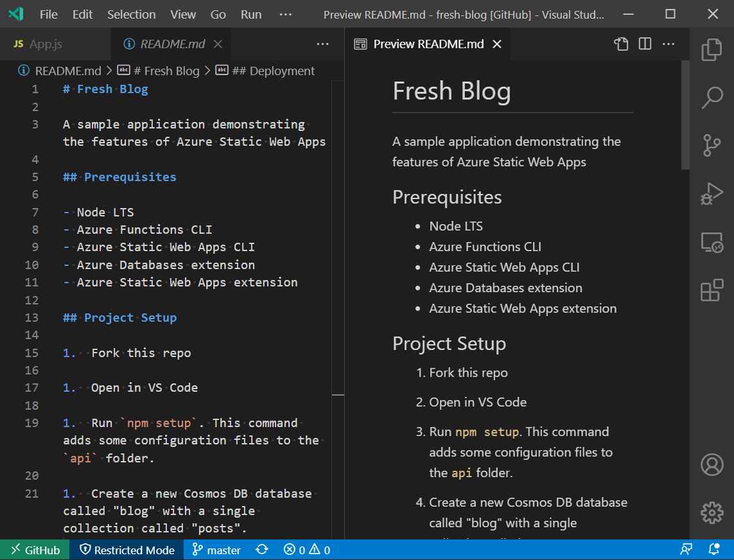Click the Show Source icon in preview

coord(621,44)
